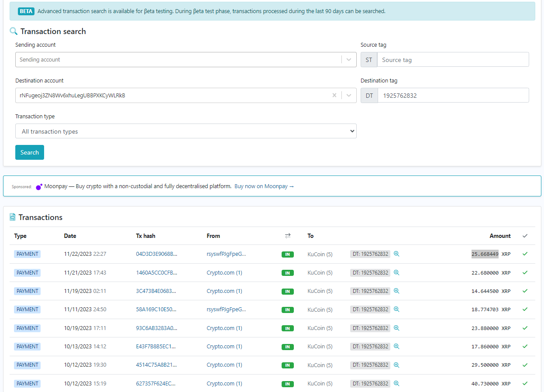Click the document icon beside the Transactions heading

13,217
